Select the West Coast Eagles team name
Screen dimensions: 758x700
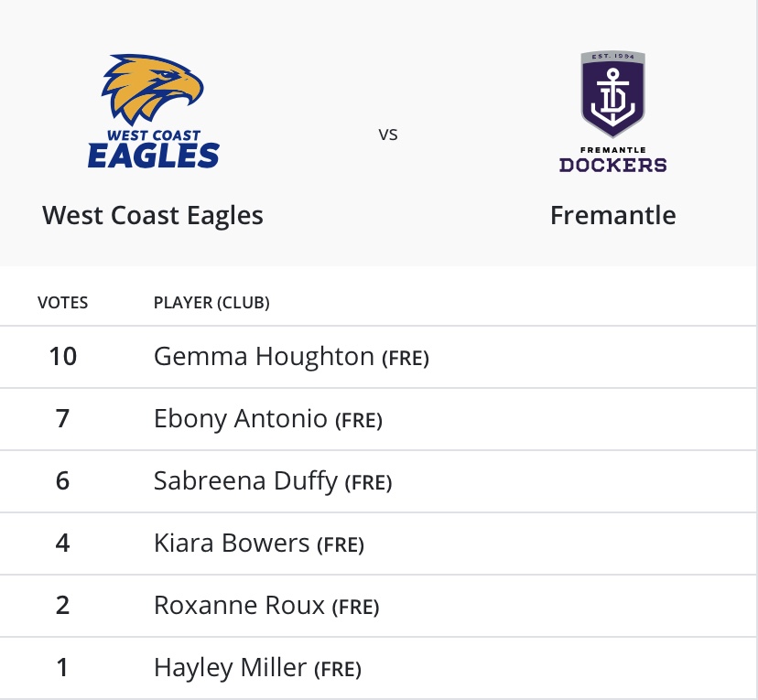153,216
